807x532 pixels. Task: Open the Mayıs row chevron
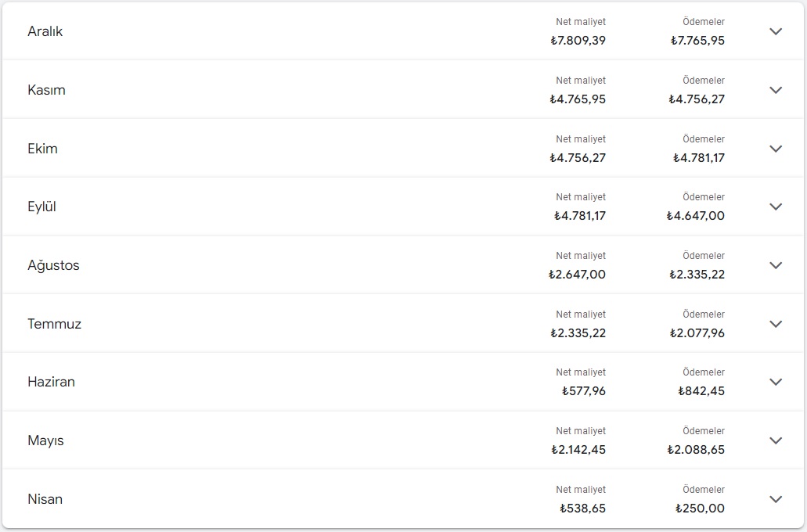[x=776, y=440]
